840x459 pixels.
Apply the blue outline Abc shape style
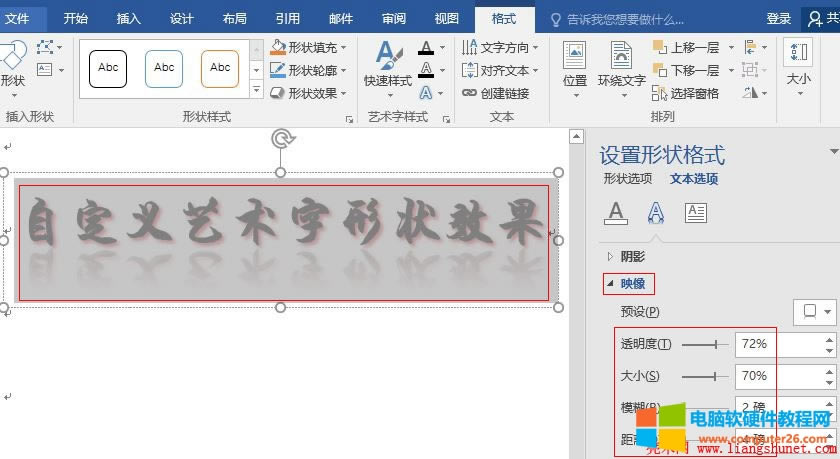pyautogui.click(x=164, y=69)
